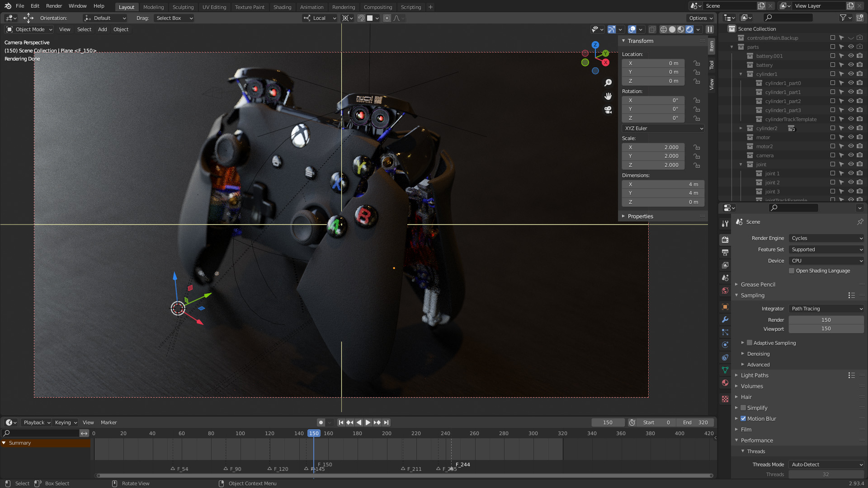Open the Feature Set dropdown
The width and height of the screenshot is (868, 488).
point(826,249)
